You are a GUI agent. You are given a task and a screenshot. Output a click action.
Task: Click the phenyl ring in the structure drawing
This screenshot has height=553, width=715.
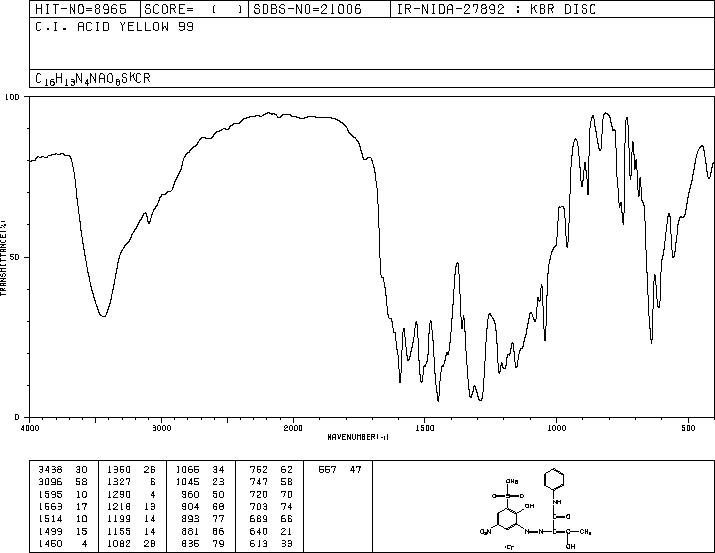click(554, 480)
